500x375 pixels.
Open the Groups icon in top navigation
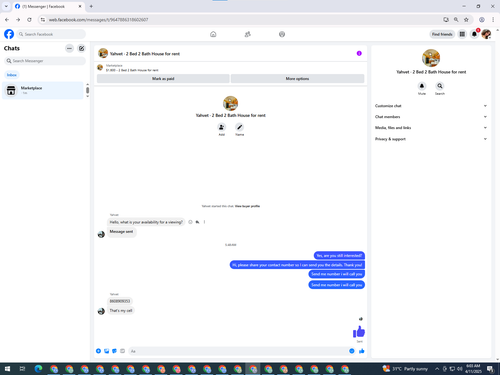click(x=282, y=34)
